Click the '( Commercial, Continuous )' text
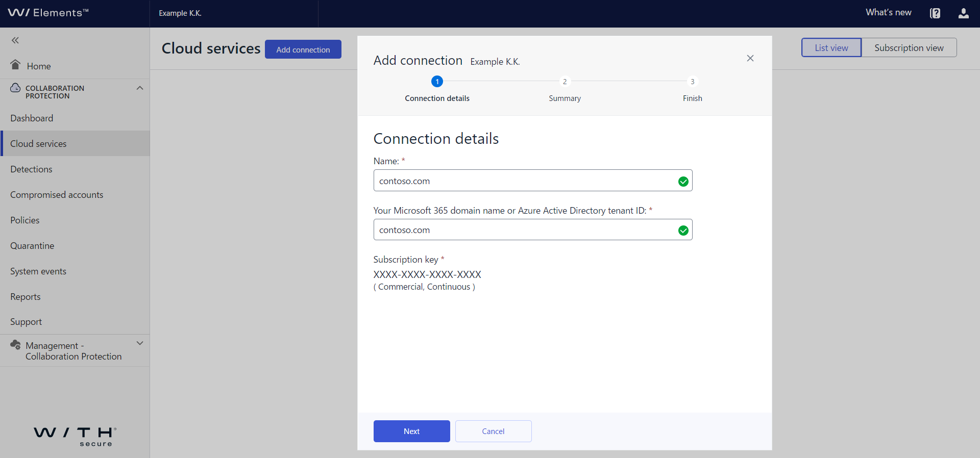Screen dimensions: 980x458 pyautogui.click(x=424, y=287)
